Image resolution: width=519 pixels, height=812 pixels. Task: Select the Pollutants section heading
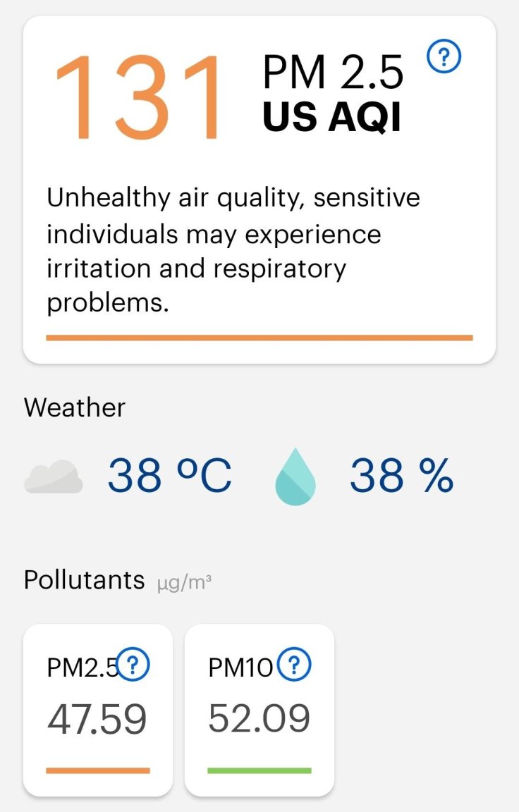pos(84,579)
